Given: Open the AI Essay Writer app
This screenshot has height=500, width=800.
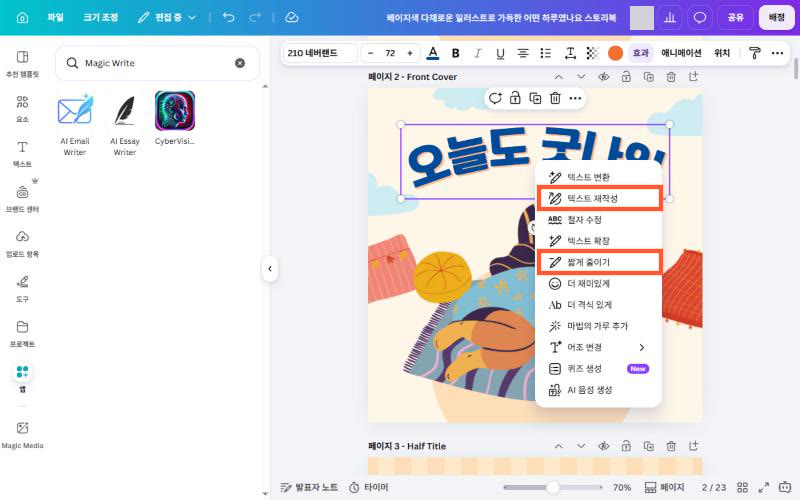Looking at the screenshot, I should [124, 124].
